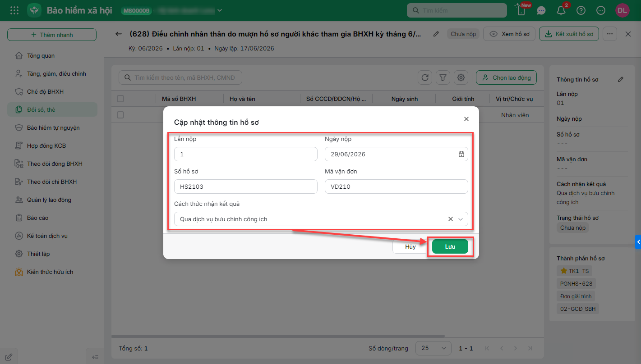Open the 02-GCĐ_SBH document tag
Image resolution: width=641 pixels, height=364 pixels.
tap(578, 309)
